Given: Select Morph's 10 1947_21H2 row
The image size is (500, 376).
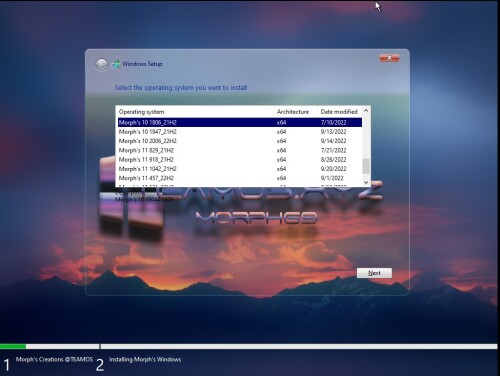Looking at the screenshot, I should (240, 132).
